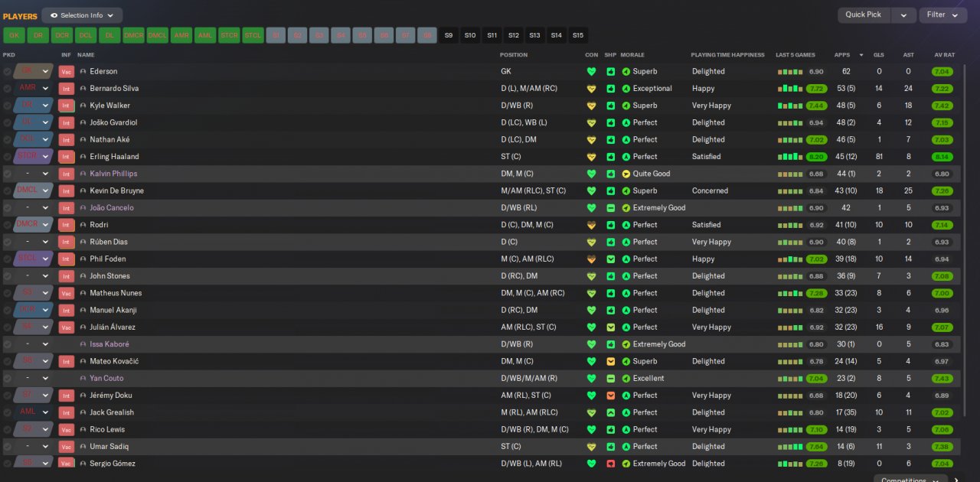Click Kyle Walker's Int info icon
Viewport: 980px width, 482px height.
tap(67, 106)
